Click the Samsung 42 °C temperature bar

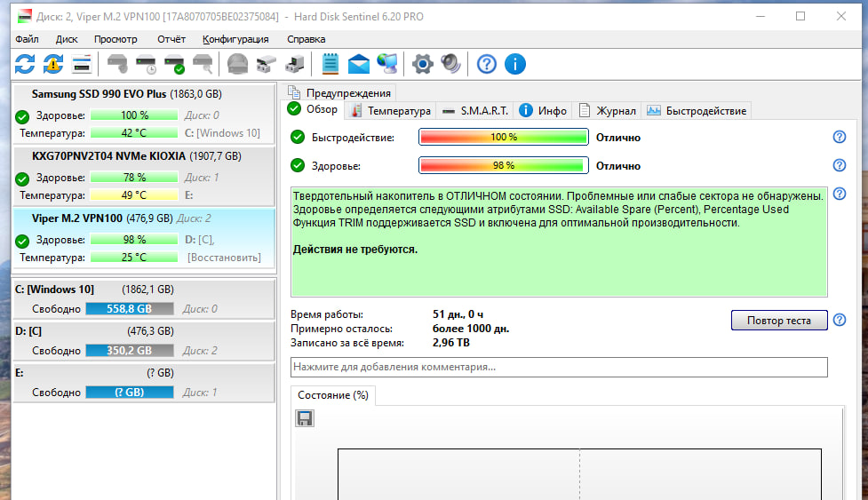point(134,132)
